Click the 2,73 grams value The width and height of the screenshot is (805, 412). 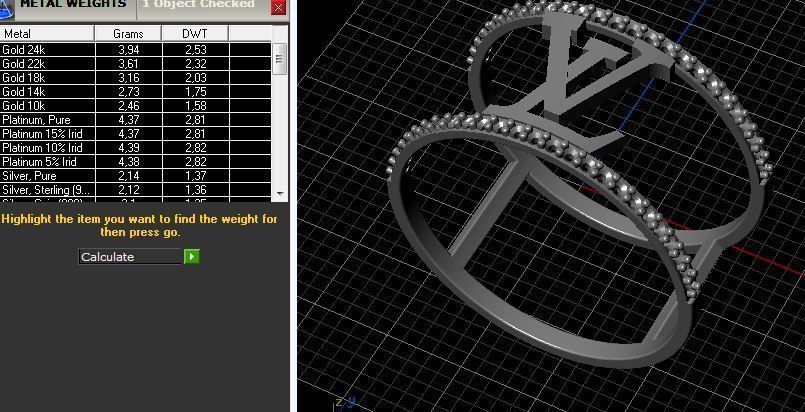coord(128,92)
